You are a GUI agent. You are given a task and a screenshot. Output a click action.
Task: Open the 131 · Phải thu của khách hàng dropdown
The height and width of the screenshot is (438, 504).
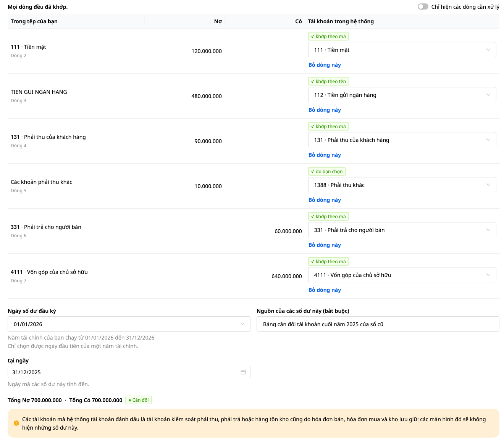coord(402,140)
